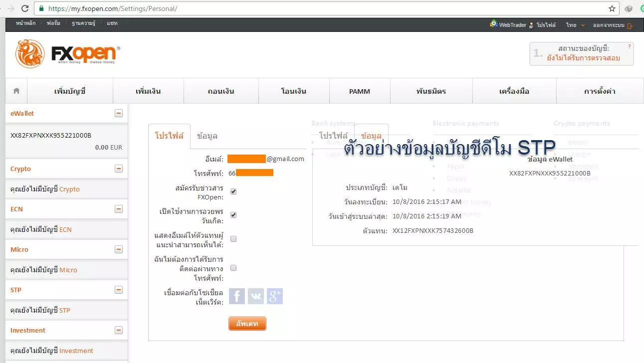Open the เครื่องมือ menu

point(514,91)
